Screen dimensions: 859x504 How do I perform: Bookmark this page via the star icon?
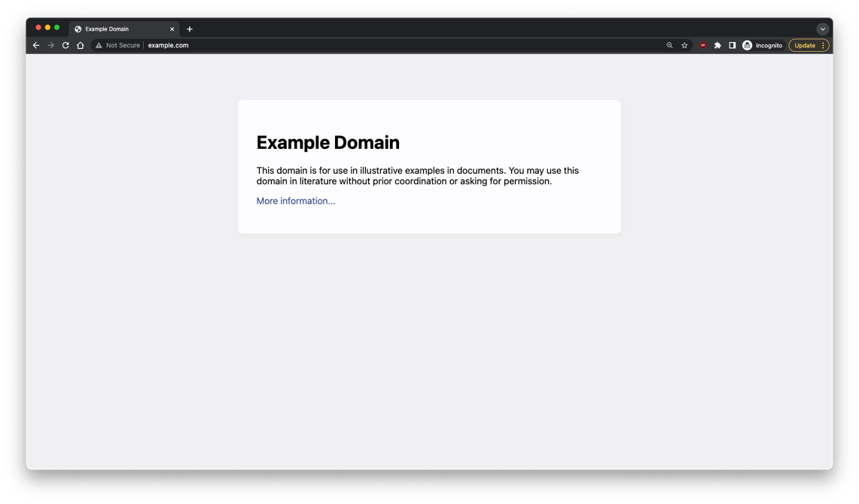tap(684, 45)
